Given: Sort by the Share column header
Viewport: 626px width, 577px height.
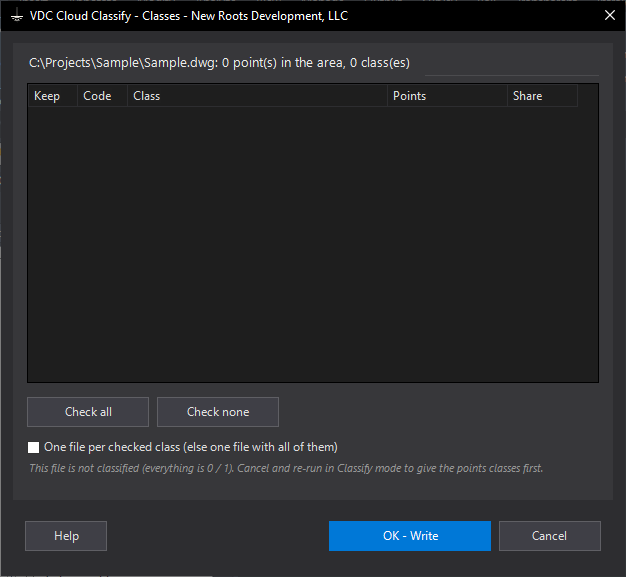Looking at the screenshot, I should click(542, 96).
